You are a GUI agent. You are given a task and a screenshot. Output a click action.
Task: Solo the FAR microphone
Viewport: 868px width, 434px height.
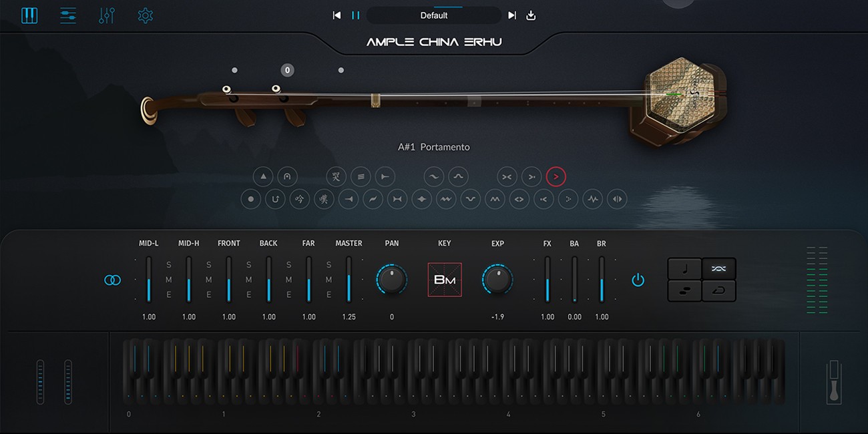[x=329, y=265]
